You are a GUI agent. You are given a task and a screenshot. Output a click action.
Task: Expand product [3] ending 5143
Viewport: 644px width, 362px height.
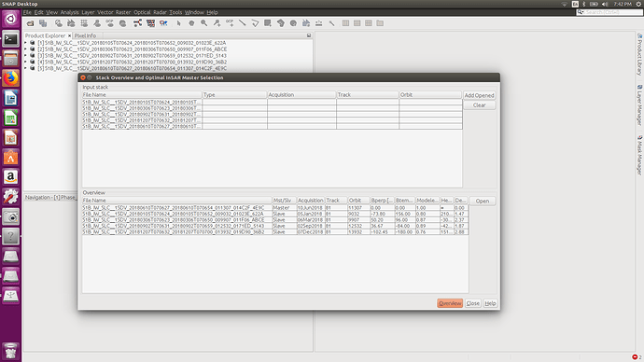pos(26,55)
